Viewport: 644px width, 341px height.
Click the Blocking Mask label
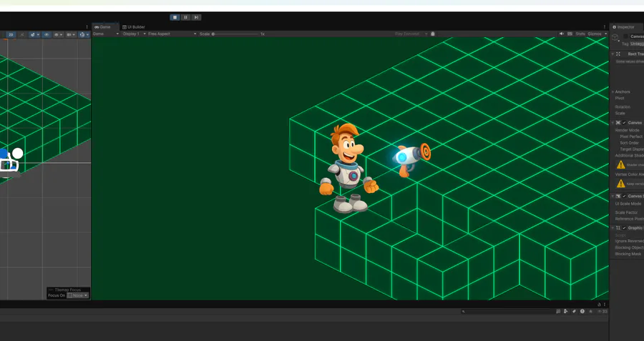[628, 254]
